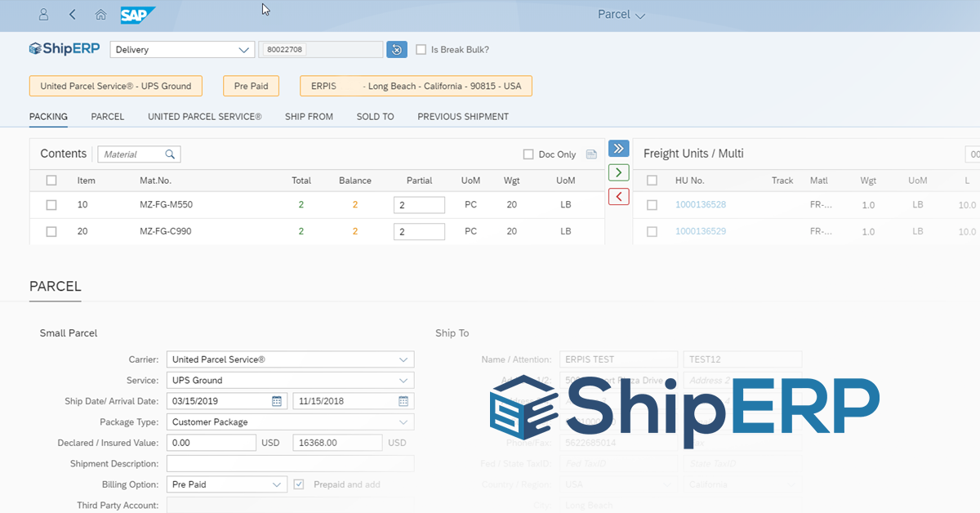The height and width of the screenshot is (513, 980).
Task: Click the blue double-chevron pack-all icon
Action: 618,148
